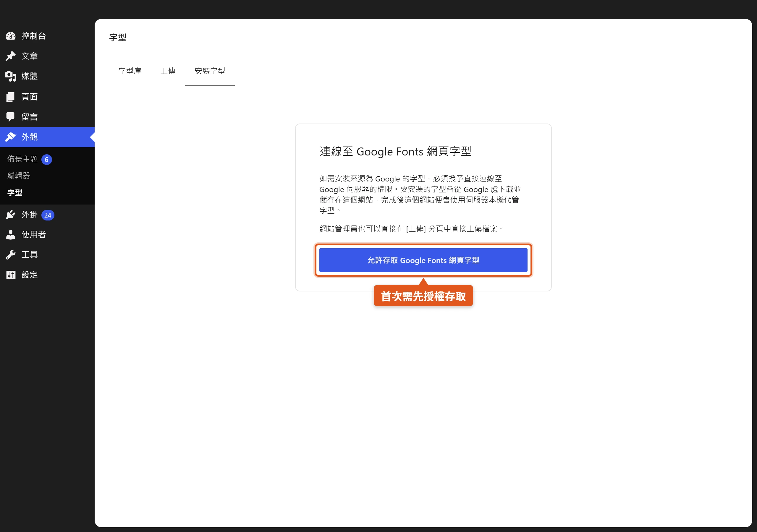Click the media icon beside 媒體
Screen dimensions: 757x532
(x=11, y=76)
